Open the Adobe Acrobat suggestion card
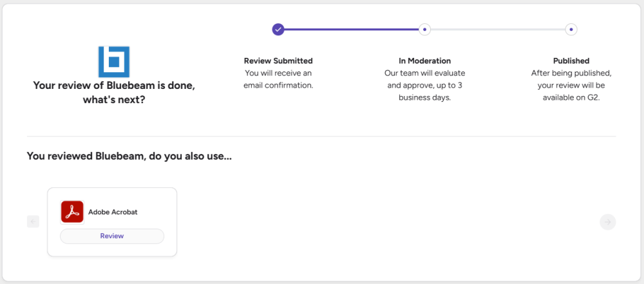Viewport: 644px width, 284px height. coord(112,222)
